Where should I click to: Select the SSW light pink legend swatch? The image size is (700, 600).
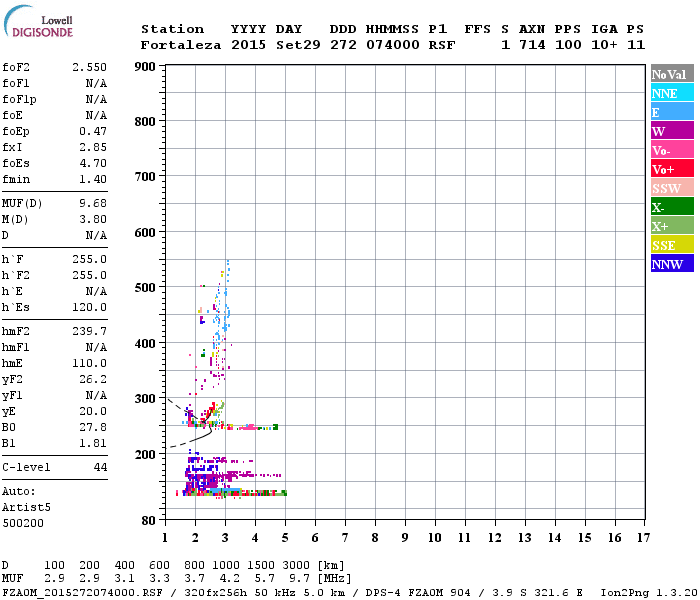coord(672,188)
